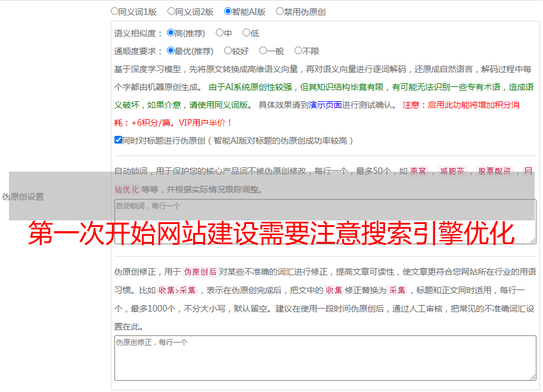This screenshot has width=543, height=392.
Task: Toggle 同时对标题进行伪原创 checkbox
Action: (118, 140)
